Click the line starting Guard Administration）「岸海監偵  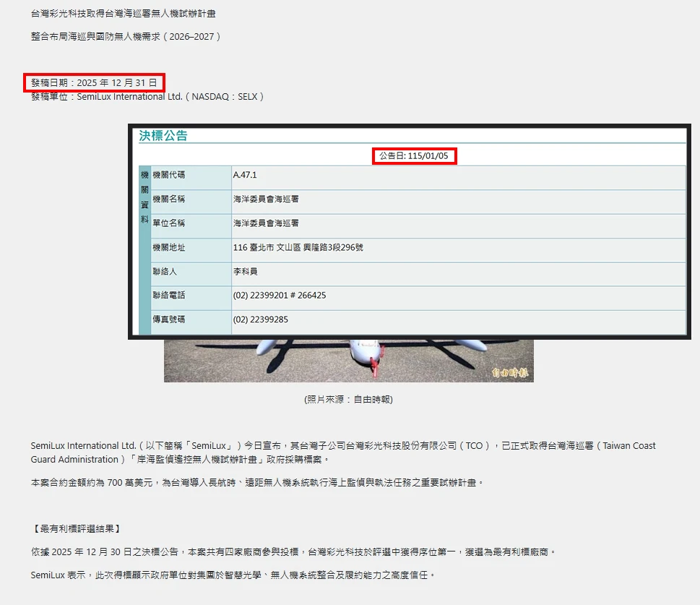tap(181, 459)
